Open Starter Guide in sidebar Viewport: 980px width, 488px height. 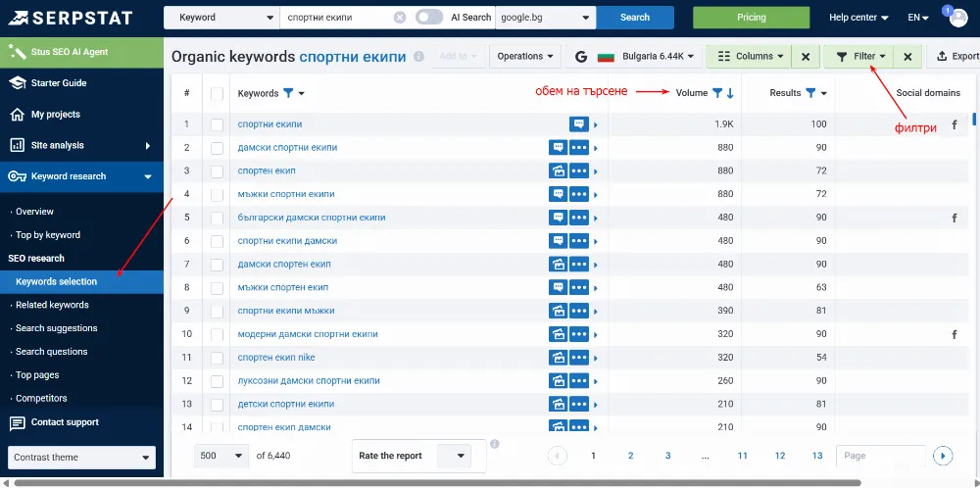click(x=81, y=83)
